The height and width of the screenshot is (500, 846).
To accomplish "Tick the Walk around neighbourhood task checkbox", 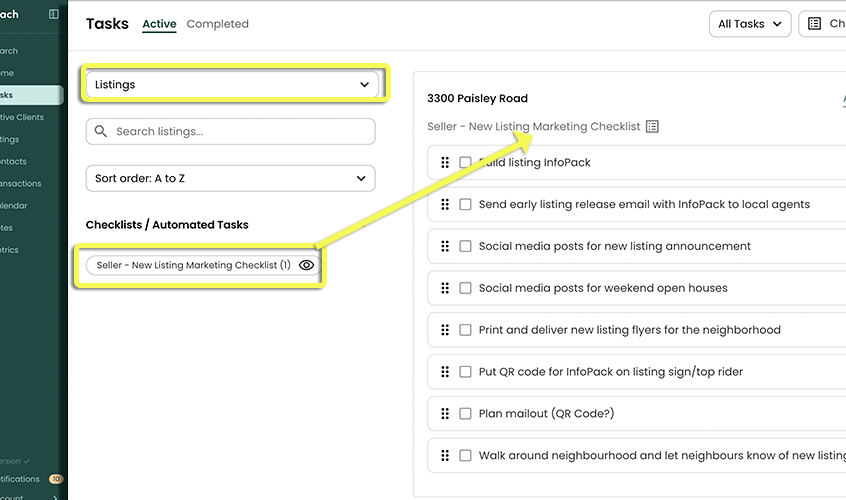I will point(465,456).
